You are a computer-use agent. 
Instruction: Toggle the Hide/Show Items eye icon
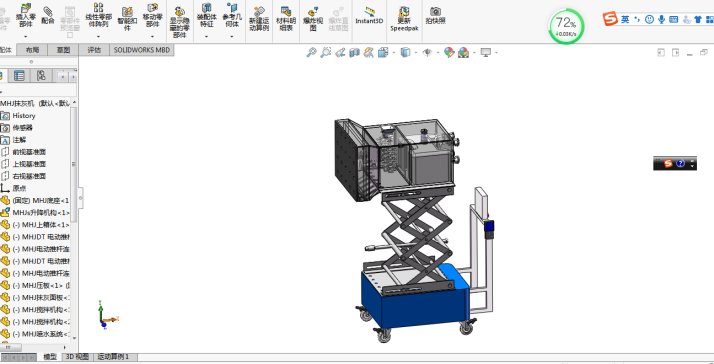click(427, 53)
